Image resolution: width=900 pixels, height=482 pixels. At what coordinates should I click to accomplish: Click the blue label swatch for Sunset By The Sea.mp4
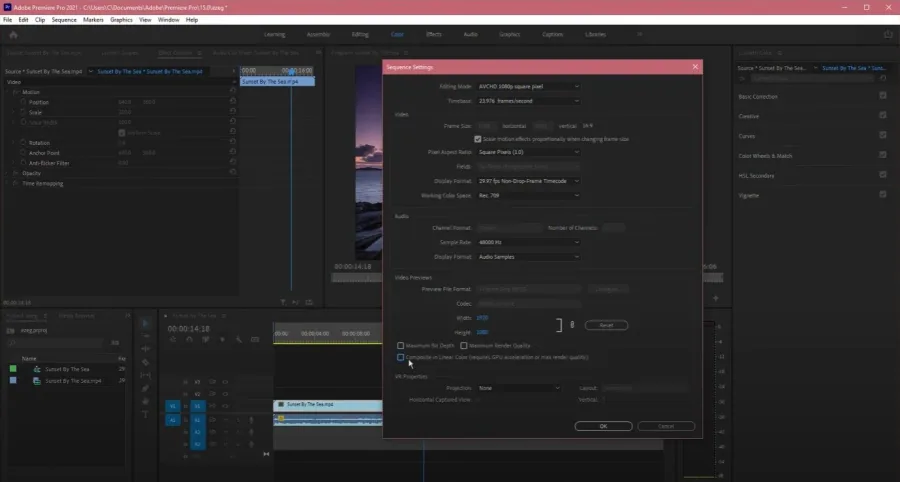click(x=13, y=380)
